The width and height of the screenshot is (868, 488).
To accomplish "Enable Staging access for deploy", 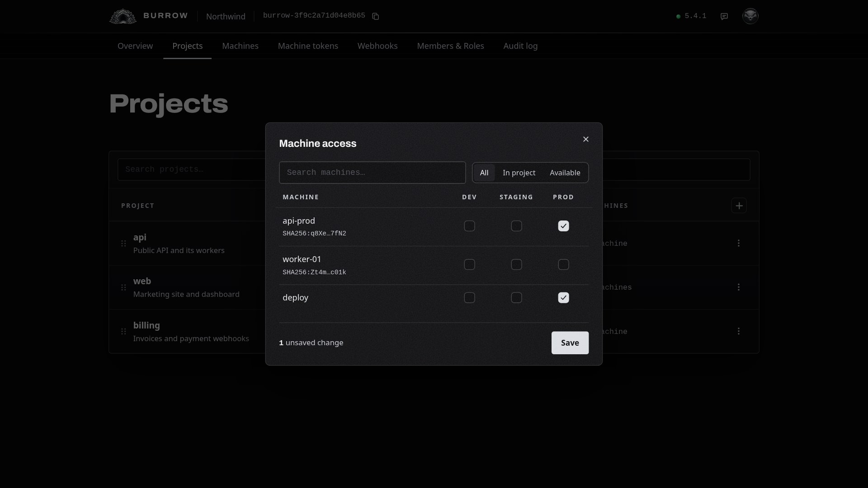I will (x=516, y=298).
